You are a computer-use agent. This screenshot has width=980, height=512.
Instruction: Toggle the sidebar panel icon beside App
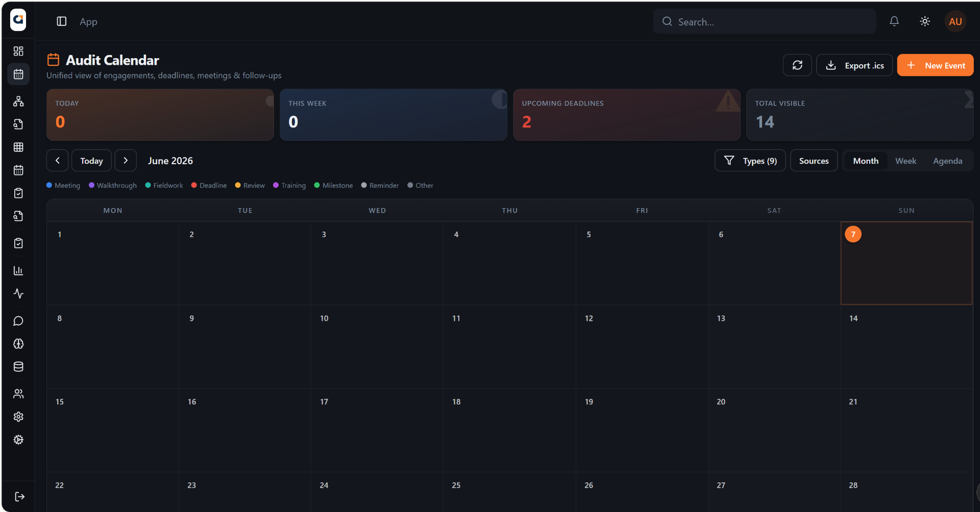point(62,21)
